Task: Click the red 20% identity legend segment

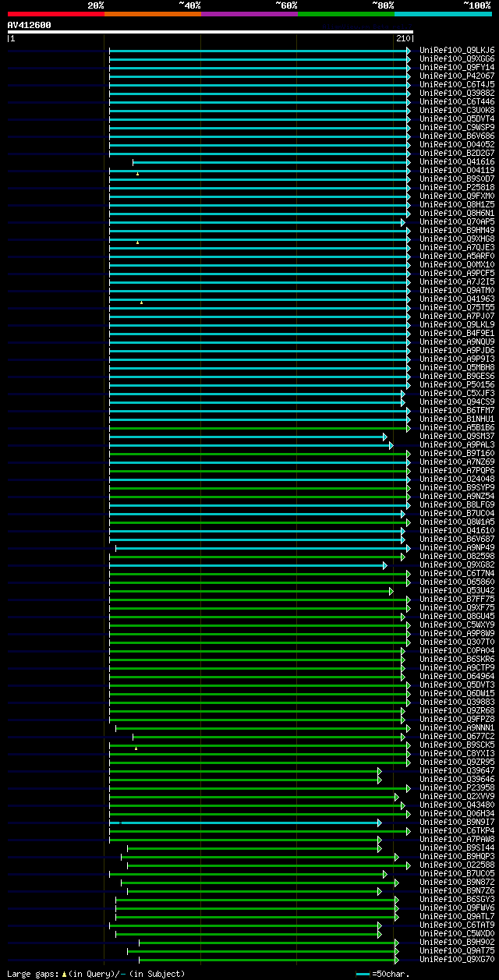Action: pyautogui.click(x=56, y=14)
